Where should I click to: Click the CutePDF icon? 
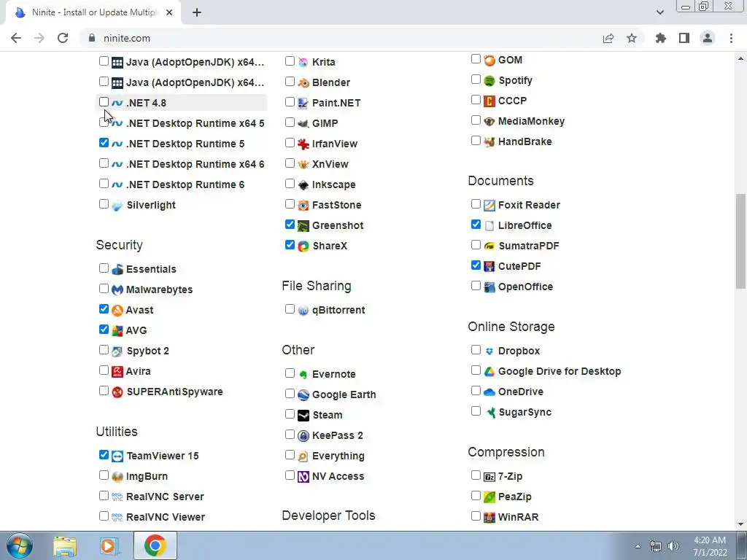[x=489, y=267]
